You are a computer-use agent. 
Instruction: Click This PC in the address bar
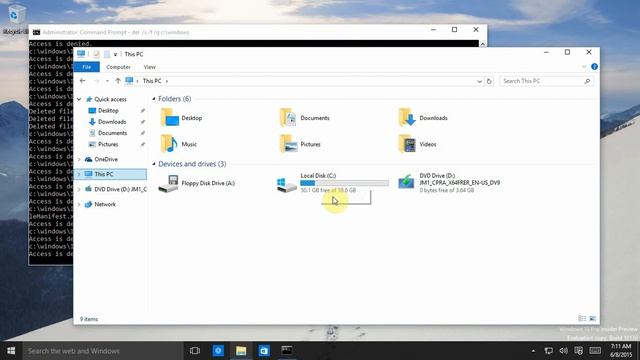coord(152,81)
